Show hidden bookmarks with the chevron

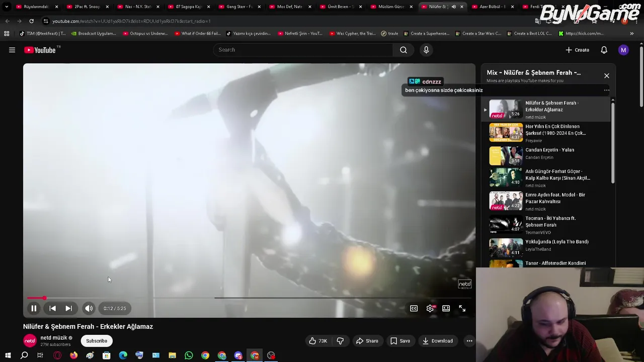click(632, 33)
